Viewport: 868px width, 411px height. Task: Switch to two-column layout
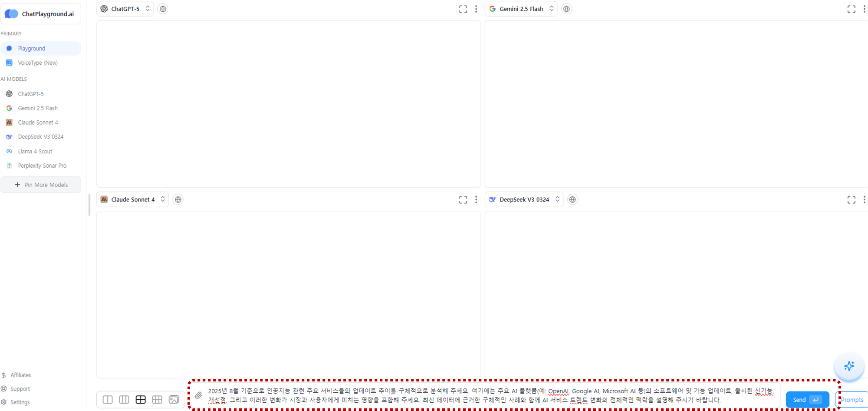click(108, 400)
